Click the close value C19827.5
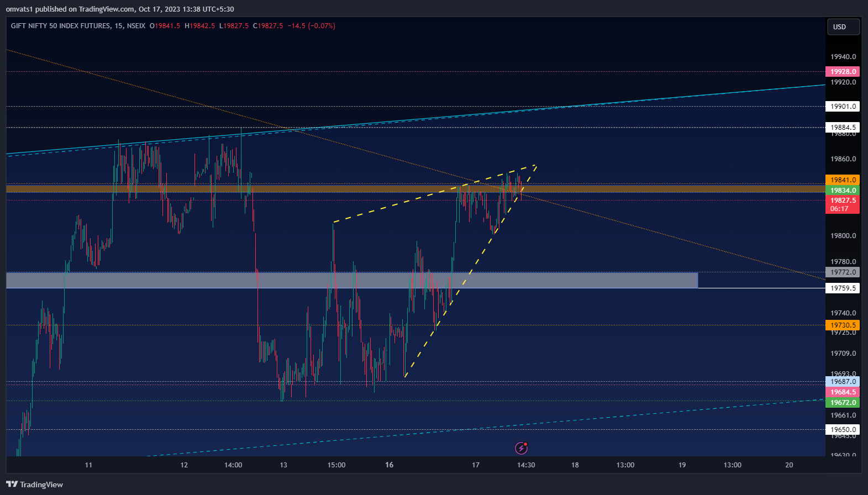This screenshot has height=495, width=868. [268, 26]
